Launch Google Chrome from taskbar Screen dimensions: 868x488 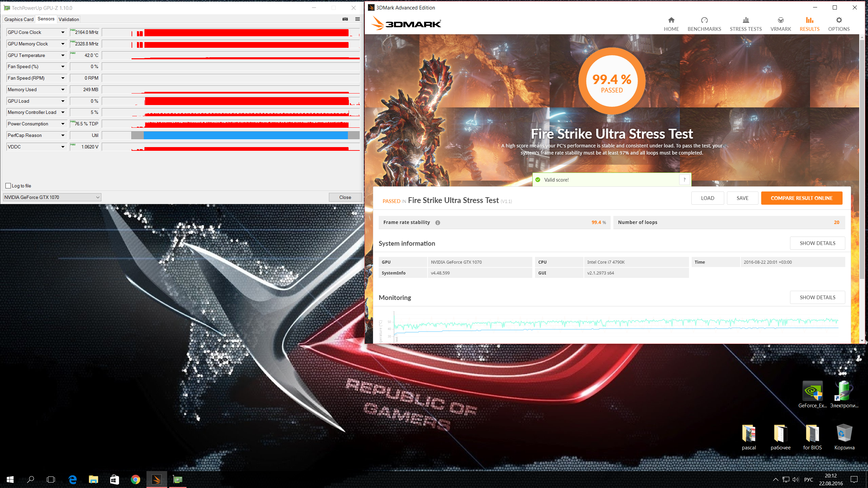(135, 480)
